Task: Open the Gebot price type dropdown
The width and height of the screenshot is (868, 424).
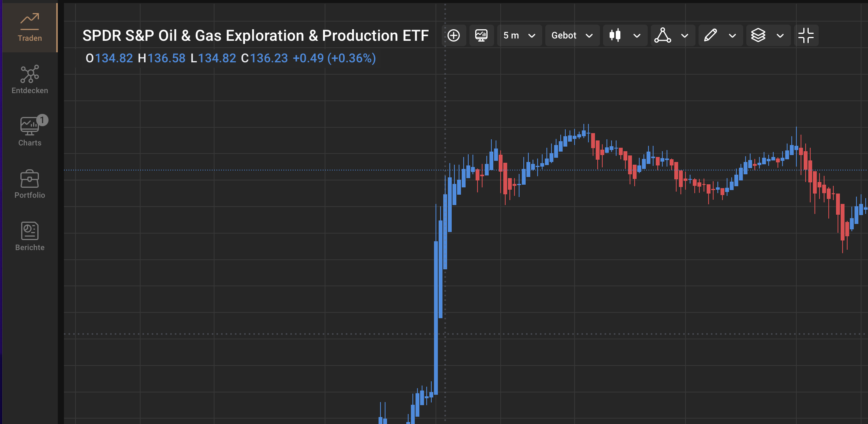Action: 572,35
